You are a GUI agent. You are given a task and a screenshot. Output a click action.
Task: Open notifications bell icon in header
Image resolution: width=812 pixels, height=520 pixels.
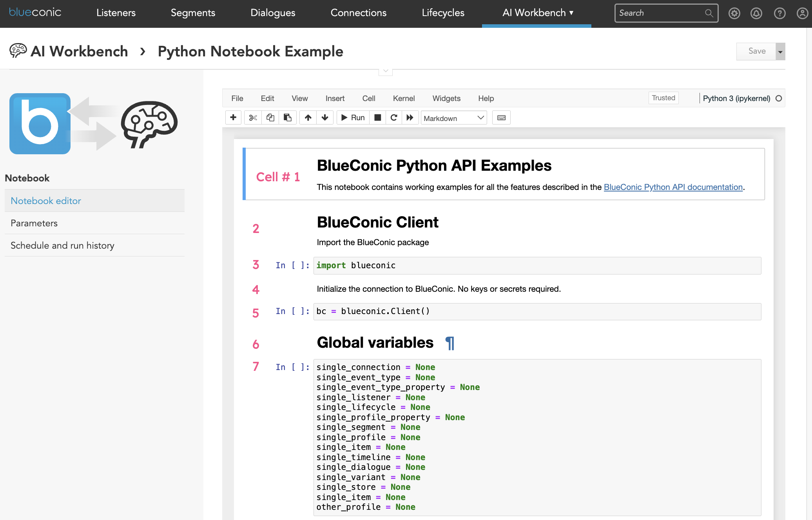[x=756, y=13]
